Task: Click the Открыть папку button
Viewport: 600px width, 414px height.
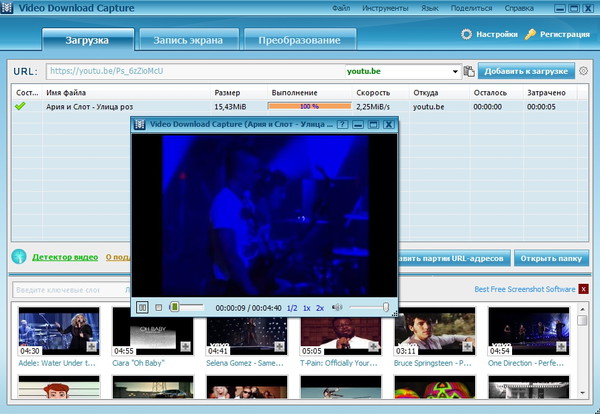Action: 551,258
